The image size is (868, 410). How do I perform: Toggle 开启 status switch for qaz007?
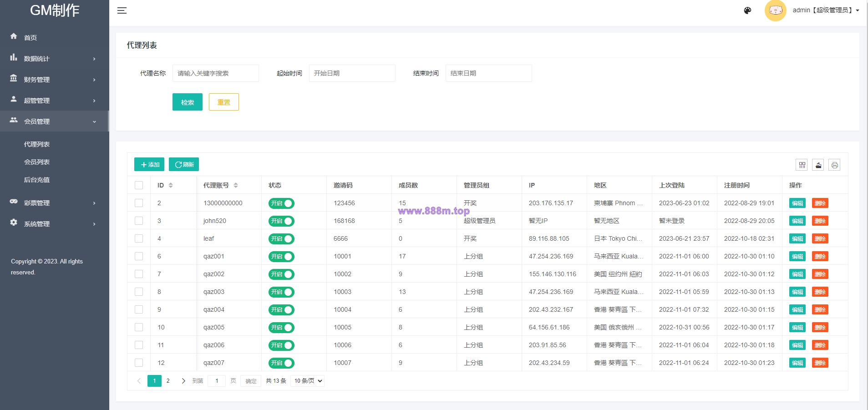pos(281,363)
